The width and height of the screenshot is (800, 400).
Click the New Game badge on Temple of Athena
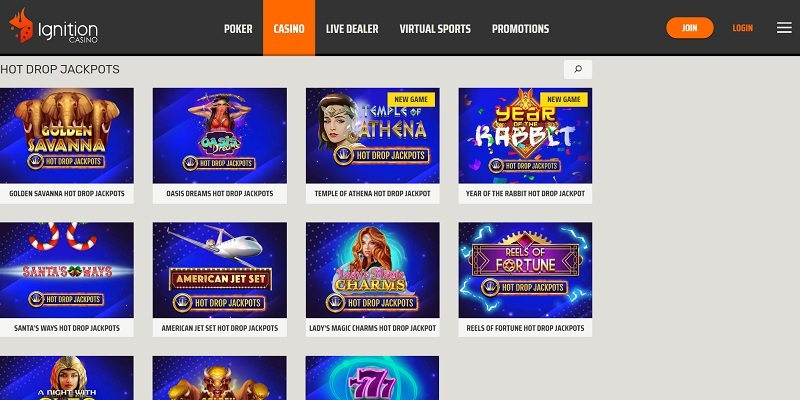tap(411, 99)
